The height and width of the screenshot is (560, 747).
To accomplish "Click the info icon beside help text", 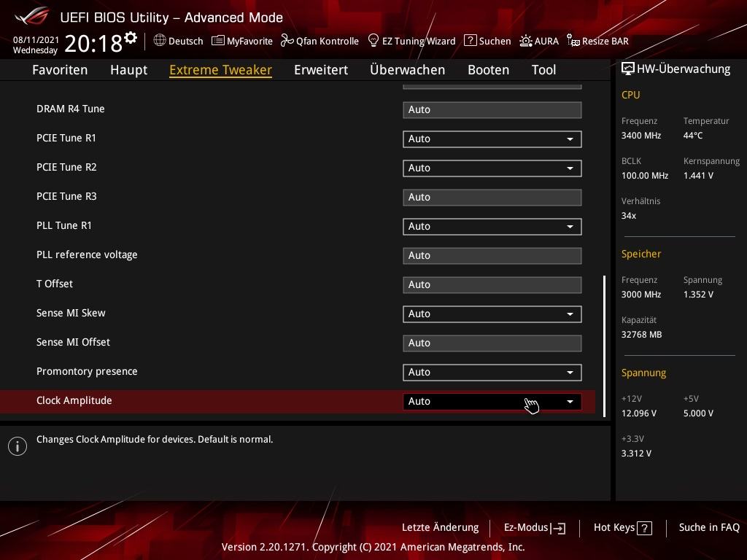I will [x=18, y=446].
